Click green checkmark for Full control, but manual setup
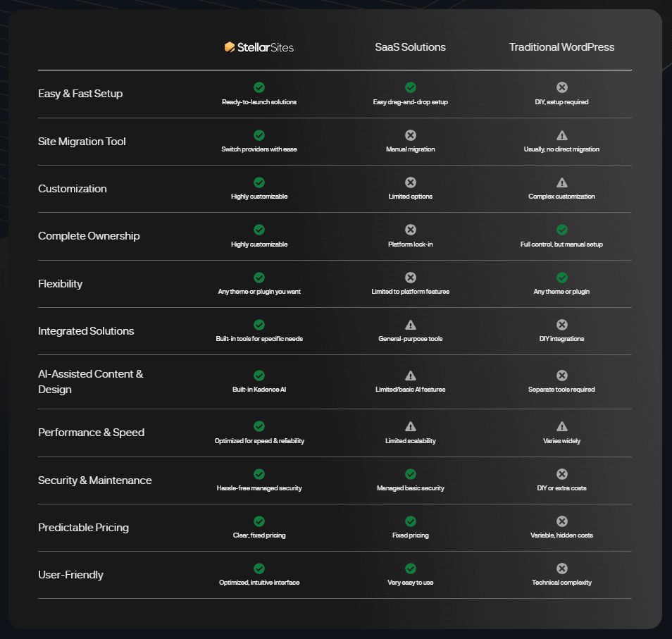 tap(561, 230)
